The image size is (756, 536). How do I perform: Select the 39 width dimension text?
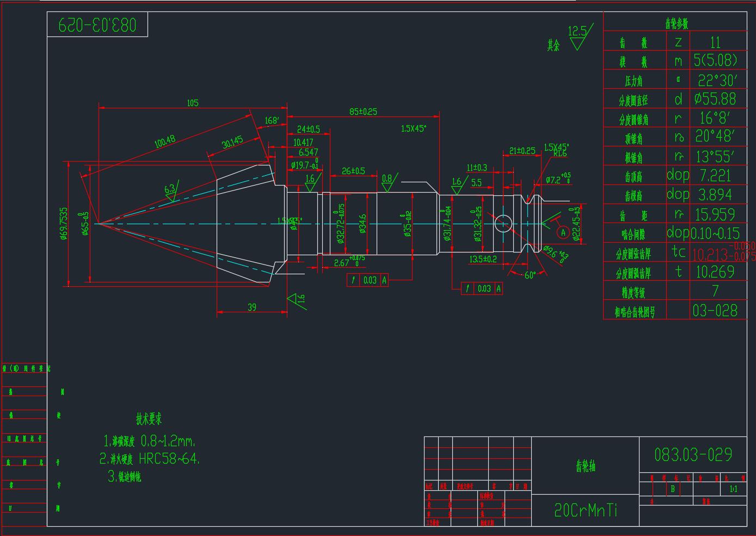[252, 307]
